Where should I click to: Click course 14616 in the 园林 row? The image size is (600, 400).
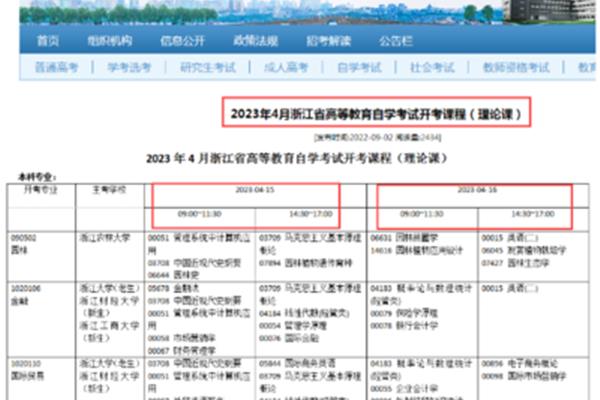click(416, 250)
